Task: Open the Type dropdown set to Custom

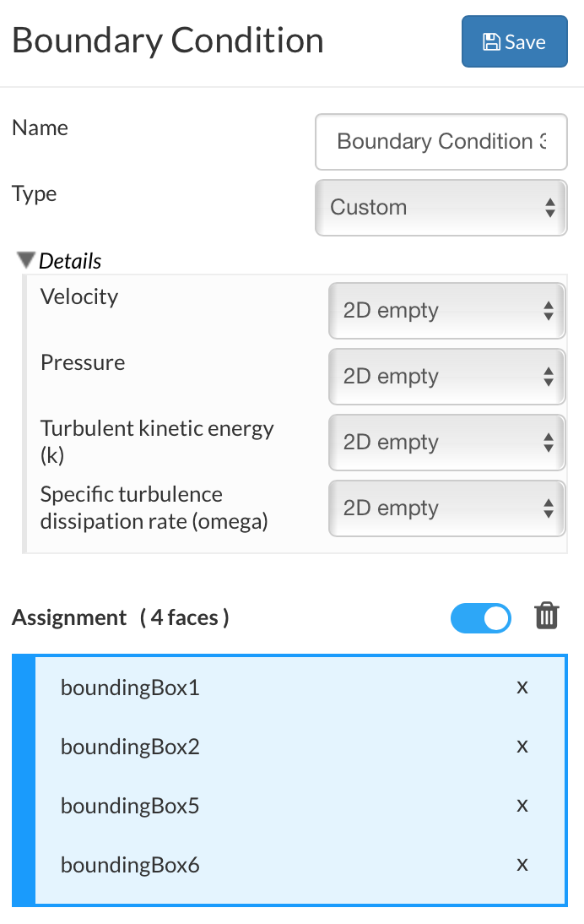Action: tap(441, 207)
